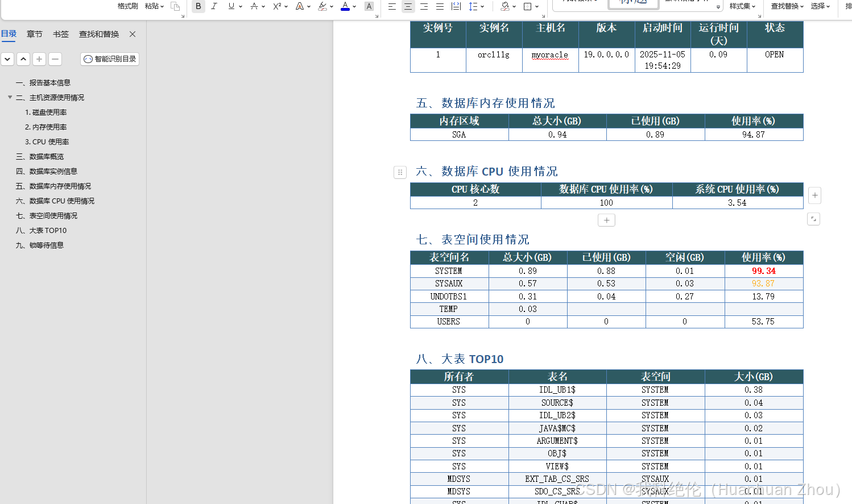Click the borders icon
Screen dimensions: 852x504
[527, 6]
